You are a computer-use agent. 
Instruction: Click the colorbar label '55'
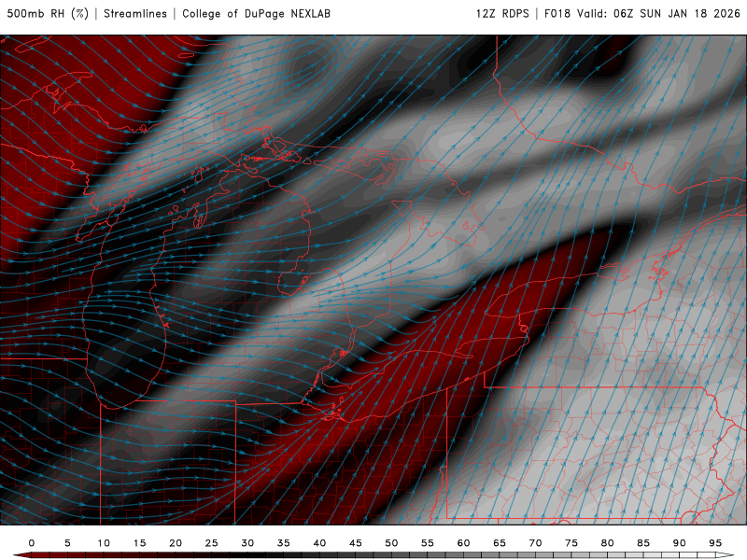(x=428, y=543)
